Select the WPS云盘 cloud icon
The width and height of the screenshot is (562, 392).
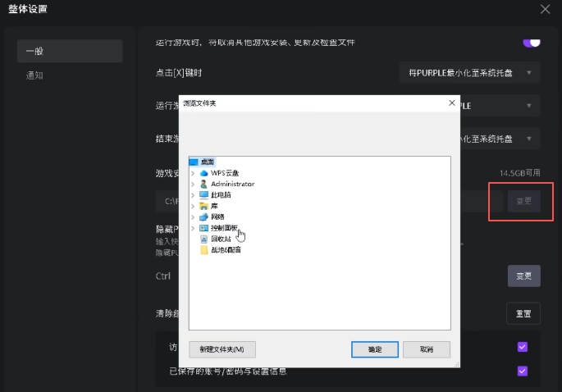[204, 173]
